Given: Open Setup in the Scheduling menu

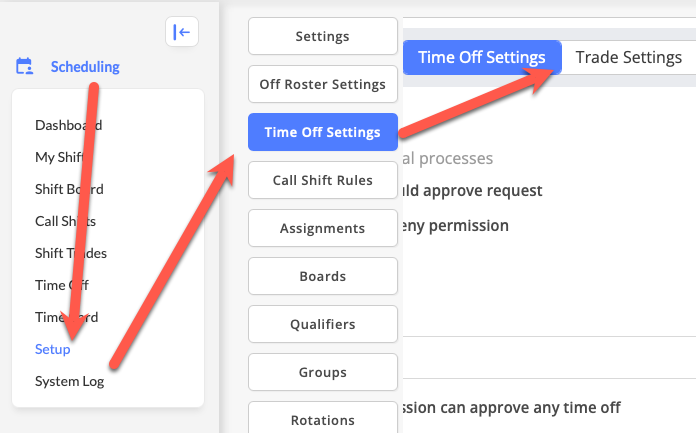Looking at the screenshot, I should click(52, 349).
